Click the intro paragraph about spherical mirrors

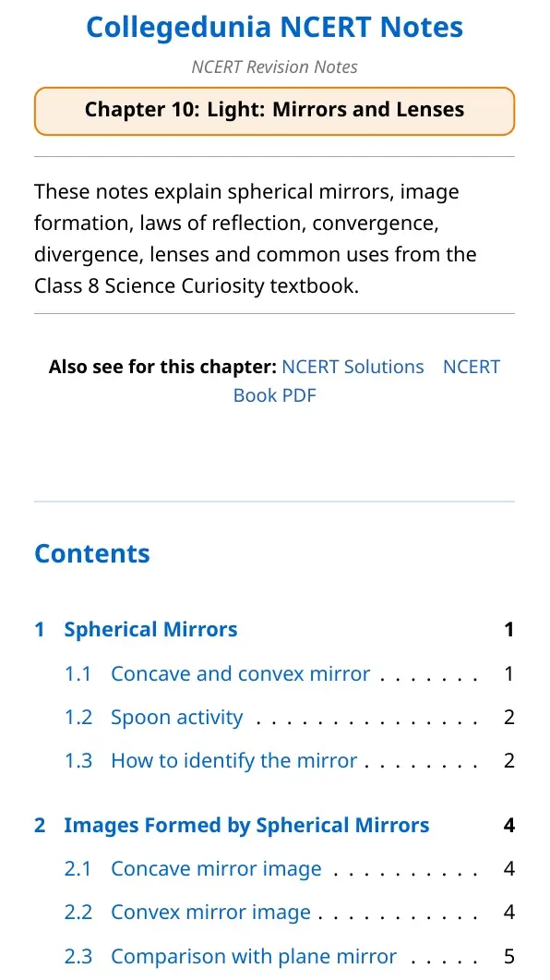tap(256, 238)
